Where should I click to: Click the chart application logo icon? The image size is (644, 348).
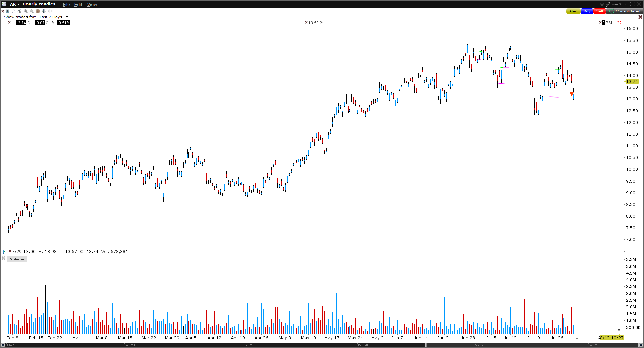click(4, 4)
